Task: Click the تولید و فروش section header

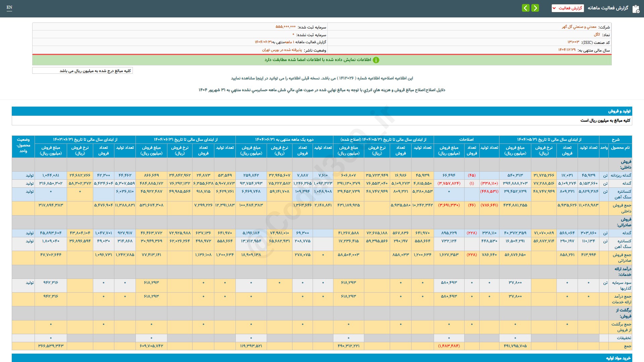Action: click(619, 111)
